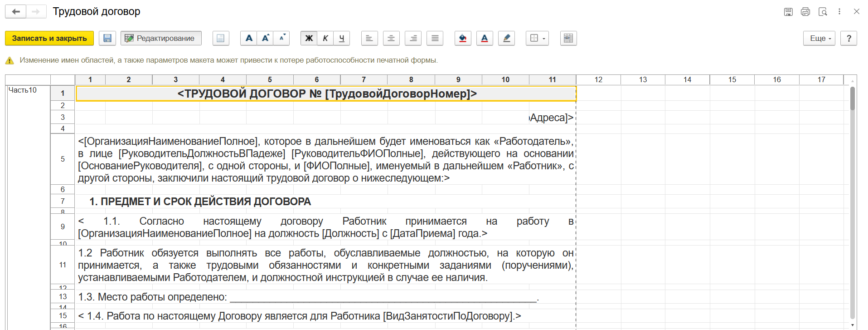
Task: Select column header 14
Action: point(687,79)
